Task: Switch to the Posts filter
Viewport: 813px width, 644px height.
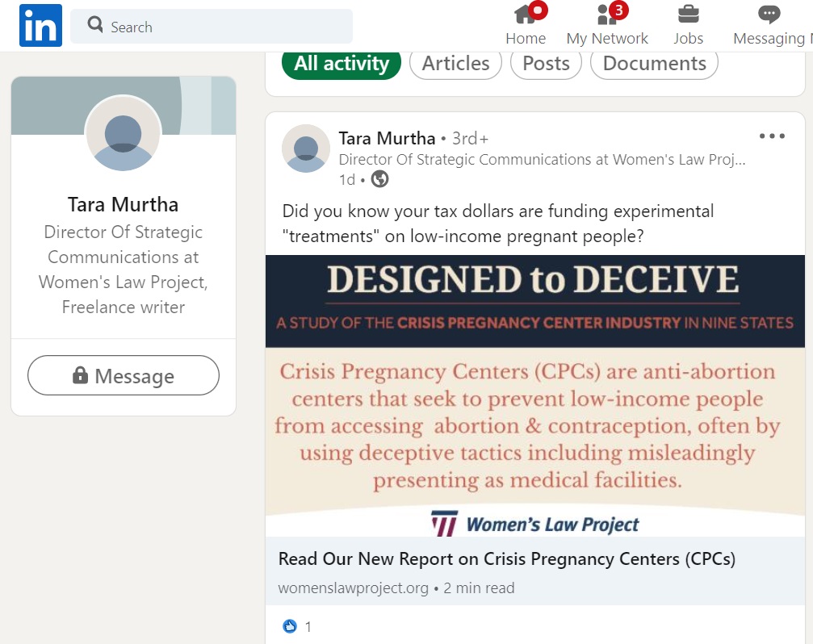Action: tap(546, 64)
